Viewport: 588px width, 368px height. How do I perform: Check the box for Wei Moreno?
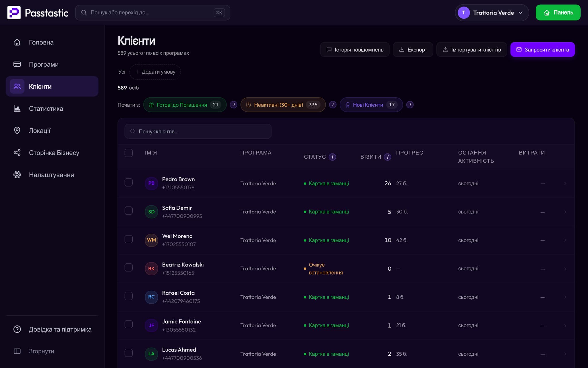tap(129, 239)
